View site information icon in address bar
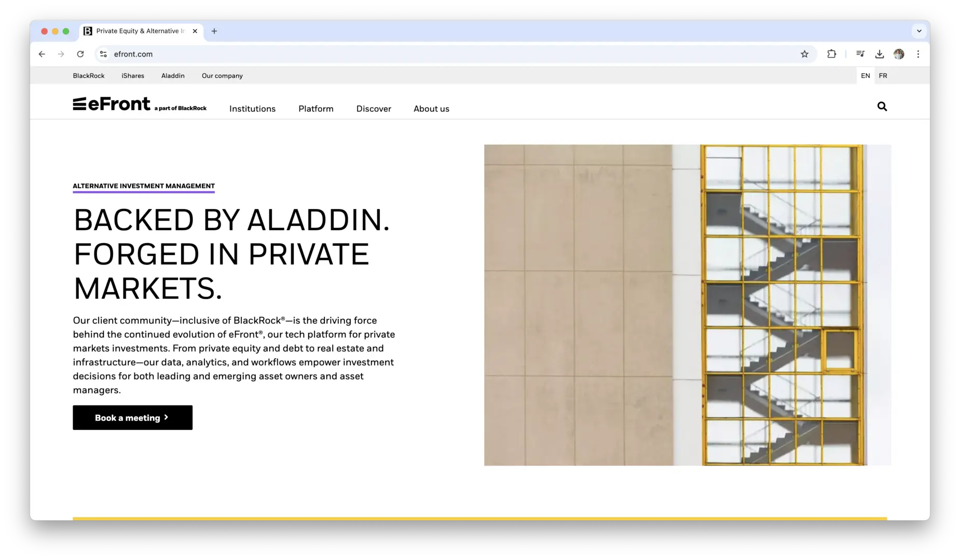This screenshot has width=960, height=560. [103, 54]
